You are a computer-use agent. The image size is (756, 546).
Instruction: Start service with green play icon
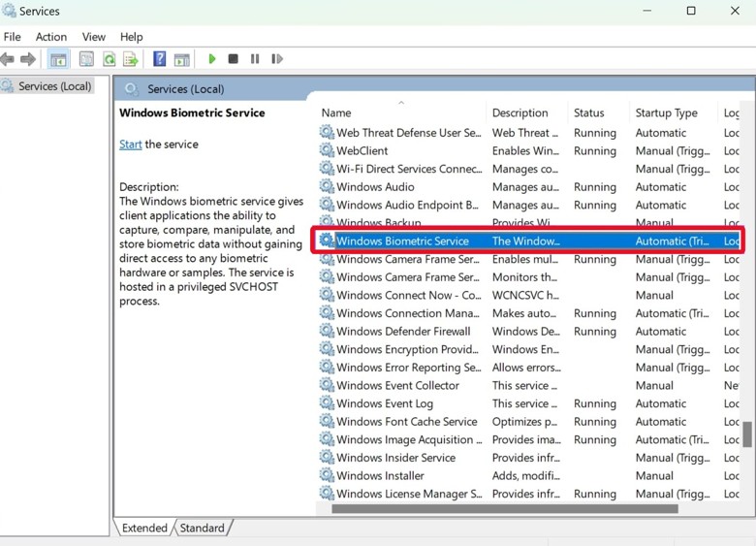click(x=211, y=59)
